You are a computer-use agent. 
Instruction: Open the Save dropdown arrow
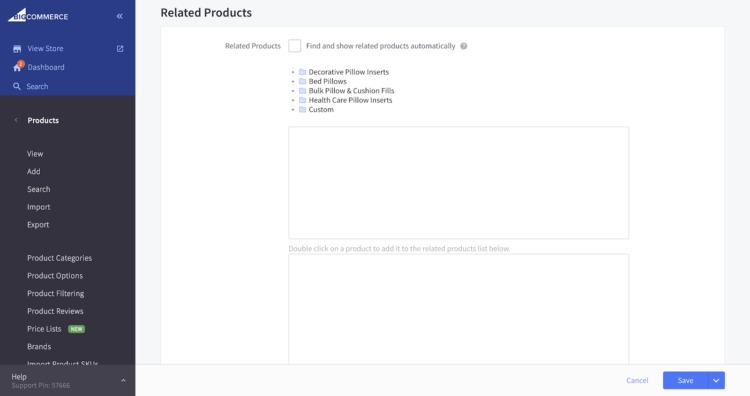716,381
